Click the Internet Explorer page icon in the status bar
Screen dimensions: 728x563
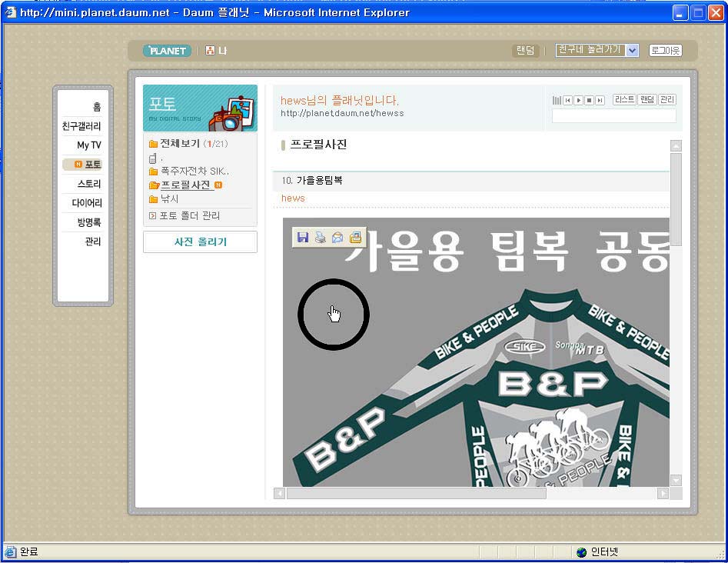[10, 552]
